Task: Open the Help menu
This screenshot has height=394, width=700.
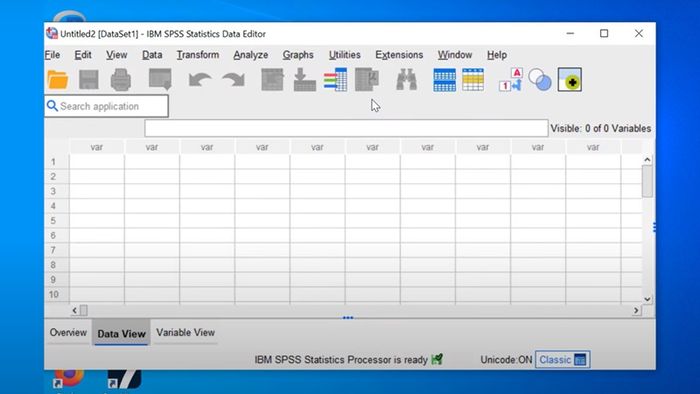Action: (x=497, y=55)
